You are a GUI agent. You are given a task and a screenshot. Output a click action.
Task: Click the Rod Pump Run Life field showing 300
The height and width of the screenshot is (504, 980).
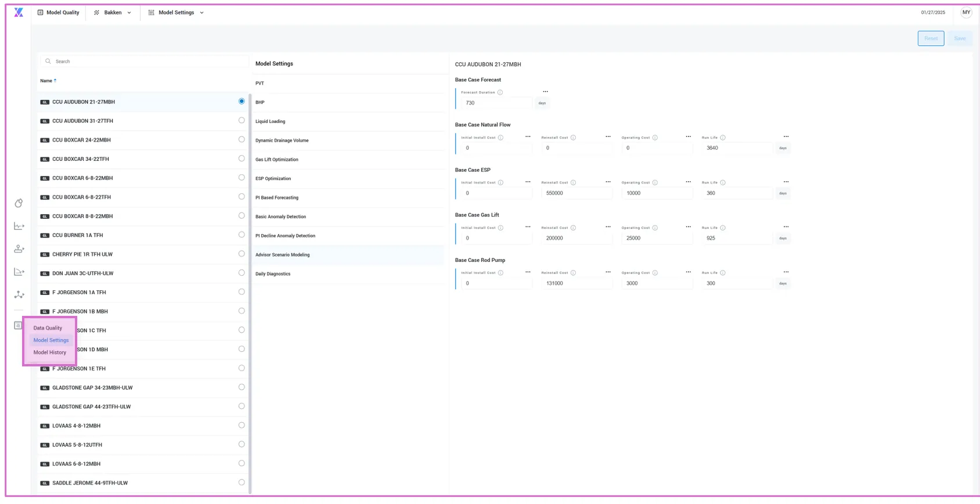[737, 283]
